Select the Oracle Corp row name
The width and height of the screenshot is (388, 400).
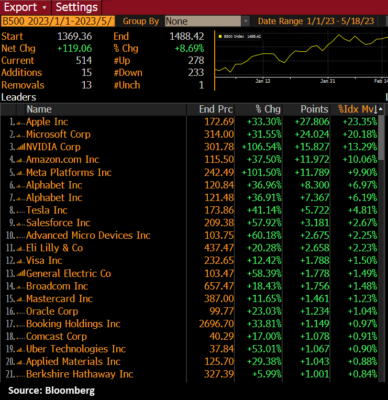[x=52, y=311]
